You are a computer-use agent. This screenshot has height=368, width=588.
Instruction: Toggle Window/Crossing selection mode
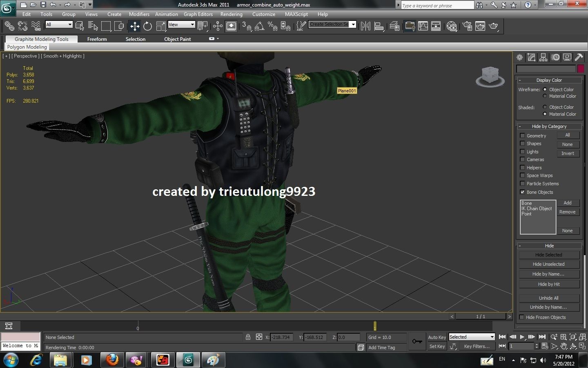[x=119, y=26]
